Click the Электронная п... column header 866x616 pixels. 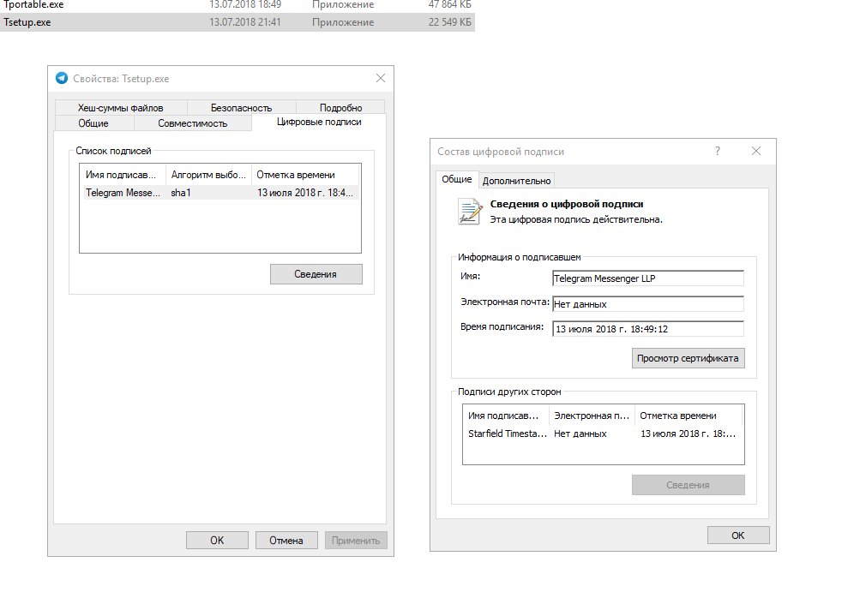(592, 416)
